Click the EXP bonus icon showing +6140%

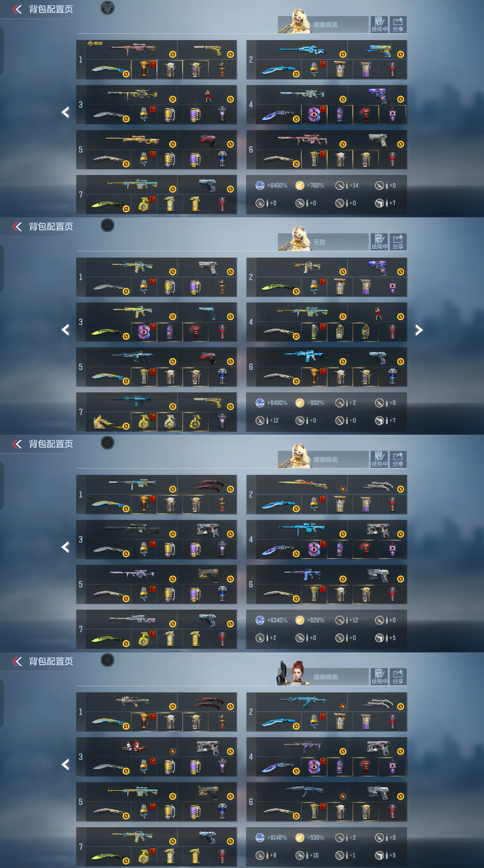point(260,837)
